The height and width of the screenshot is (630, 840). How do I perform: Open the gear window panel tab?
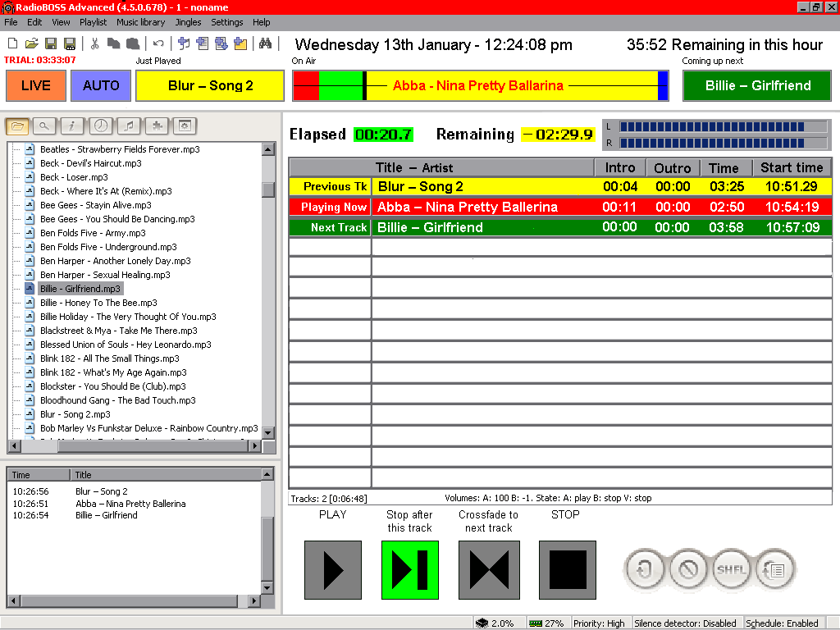coord(185,126)
